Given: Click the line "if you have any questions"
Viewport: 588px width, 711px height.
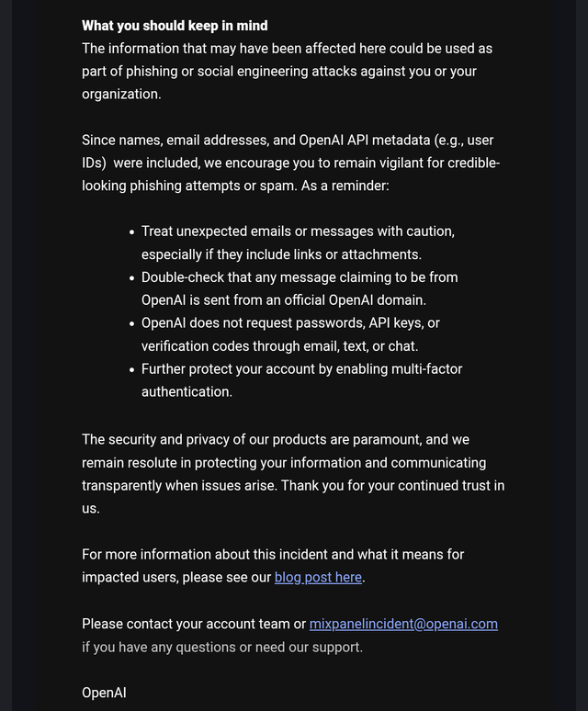Looking at the screenshot, I should point(222,647).
